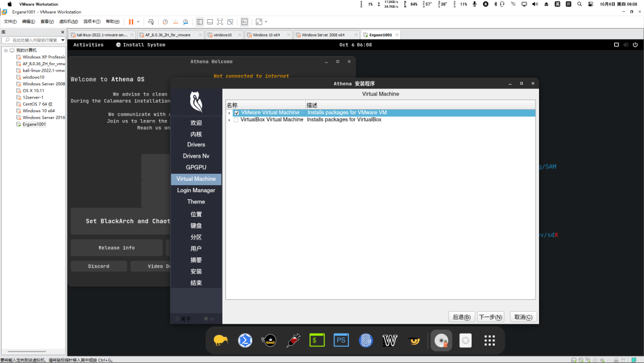Launch the PowerShell hexagon dock icon
Screen dimensions: 644x363
coord(245,340)
